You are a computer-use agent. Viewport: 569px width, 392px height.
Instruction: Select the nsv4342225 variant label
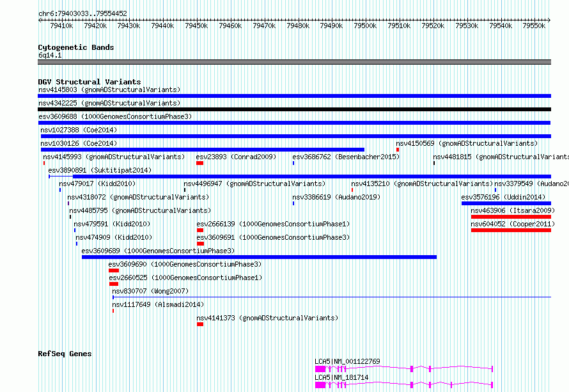(x=109, y=103)
